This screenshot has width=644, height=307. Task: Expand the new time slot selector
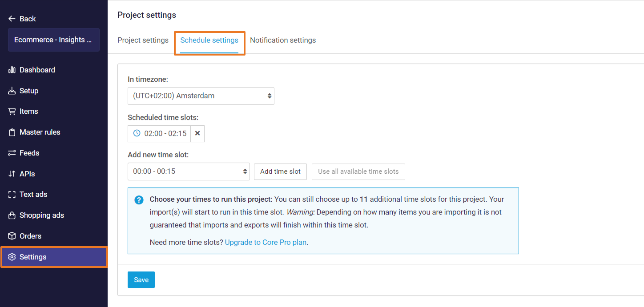pyautogui.click(x=189, y=171)
